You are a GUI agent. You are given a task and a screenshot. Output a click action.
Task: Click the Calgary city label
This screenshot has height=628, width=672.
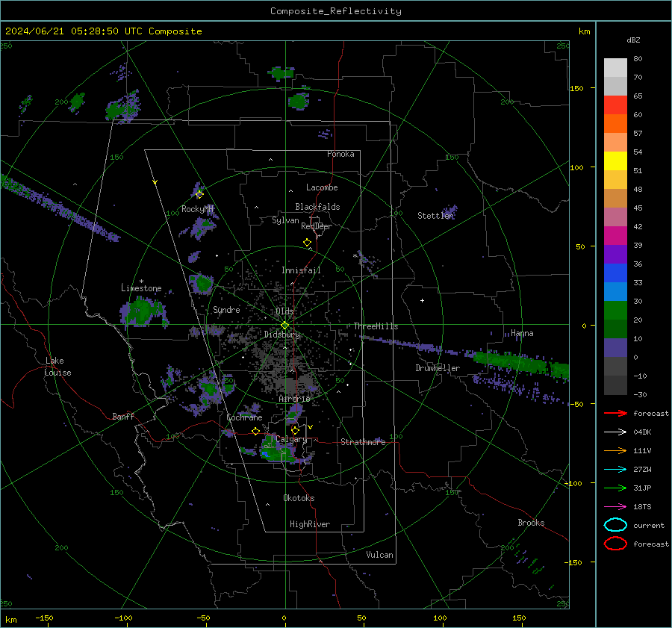(x=291, y=439)
